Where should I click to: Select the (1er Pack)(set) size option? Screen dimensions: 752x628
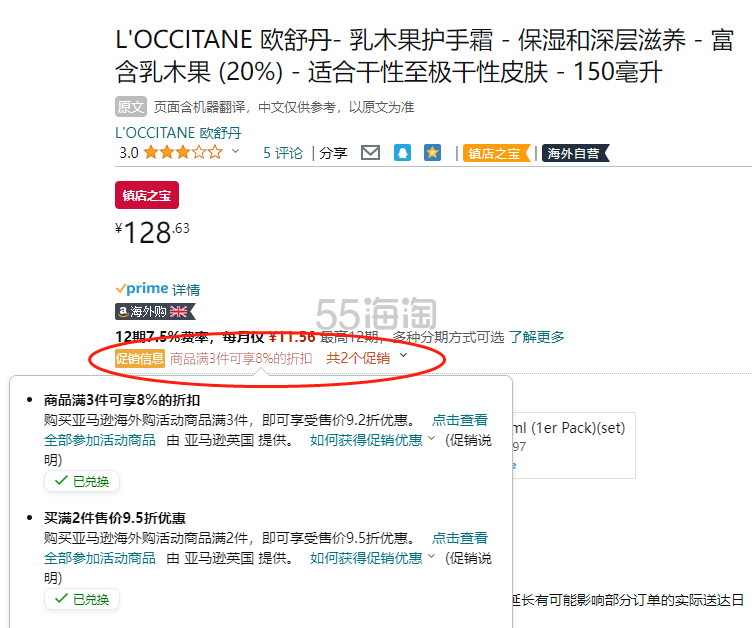click(574, 445)
